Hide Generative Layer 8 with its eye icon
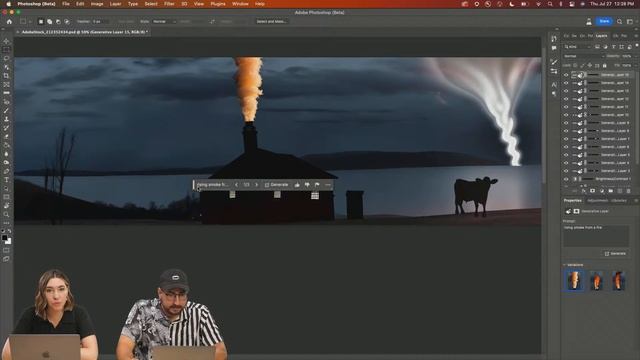 pyautogui.click(x=566, y=131)
